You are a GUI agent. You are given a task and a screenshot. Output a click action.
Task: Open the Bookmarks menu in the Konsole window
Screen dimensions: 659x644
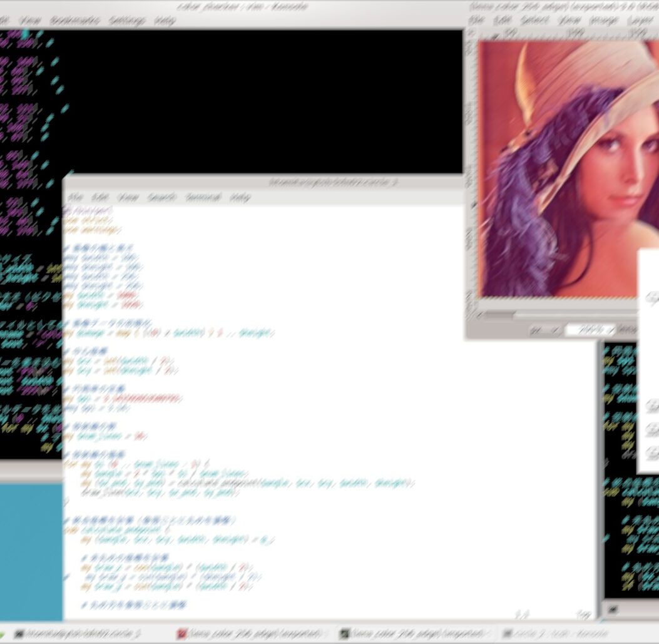(x=75, y=20)
